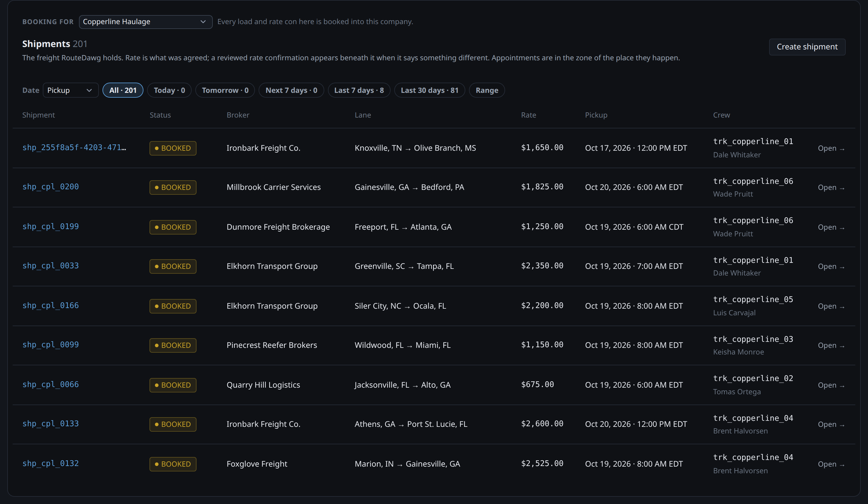This screenshot has width=868, height=504.
Task: Click the Create shipment button
Action: click(807, 47)
